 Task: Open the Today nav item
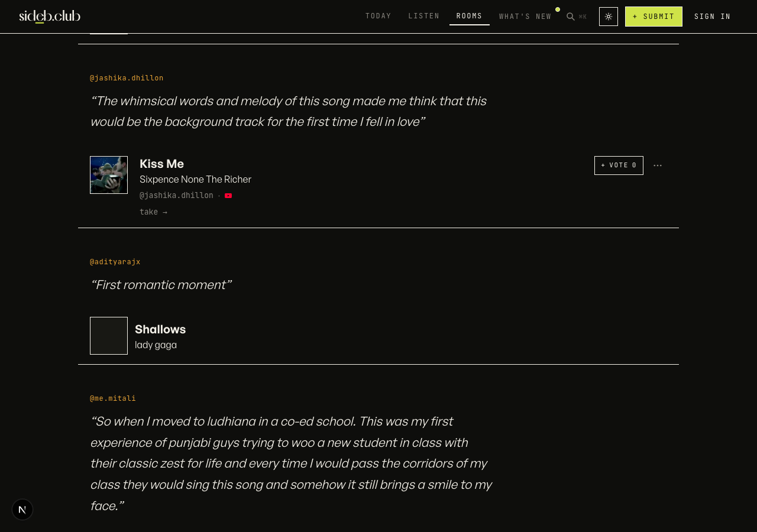[x=378, y=16]
